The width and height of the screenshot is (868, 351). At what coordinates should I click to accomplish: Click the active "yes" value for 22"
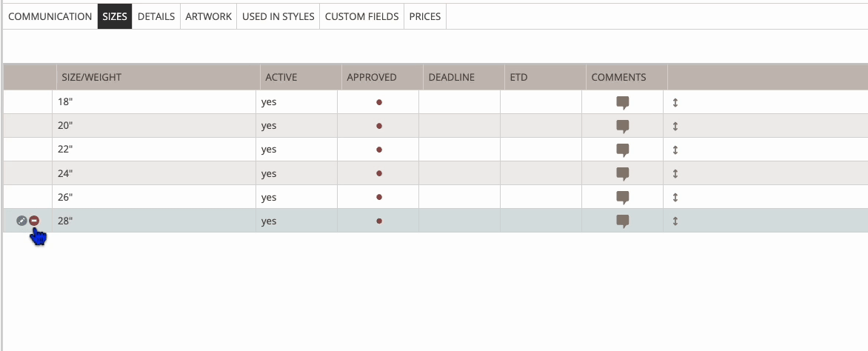click(x=269, y=150)
